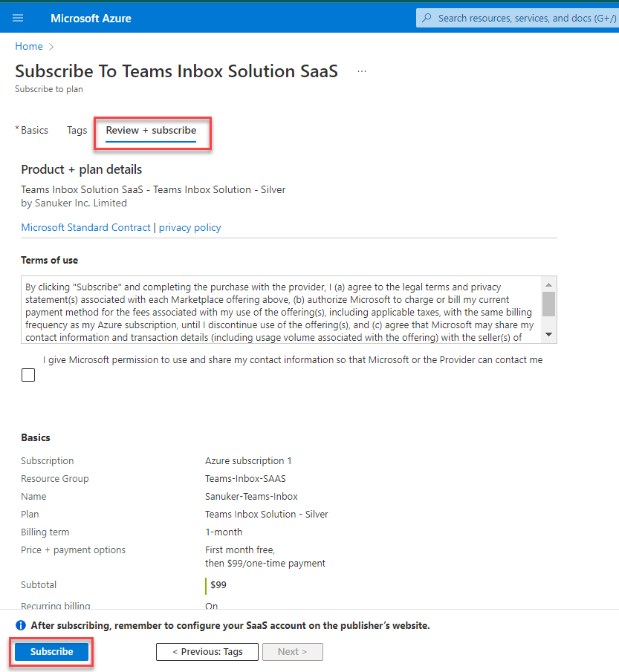Image resolution: width=619 pixels, height=672 pixels.
Task: Click the 'After subscribing, remember' notice text
Action: click(x=230, y=626)
